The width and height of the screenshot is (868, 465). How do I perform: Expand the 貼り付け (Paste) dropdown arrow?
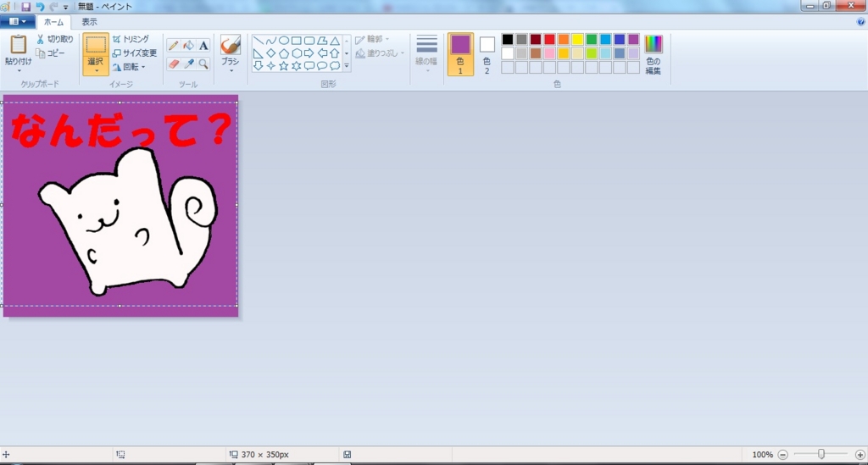tap(19, 71)
